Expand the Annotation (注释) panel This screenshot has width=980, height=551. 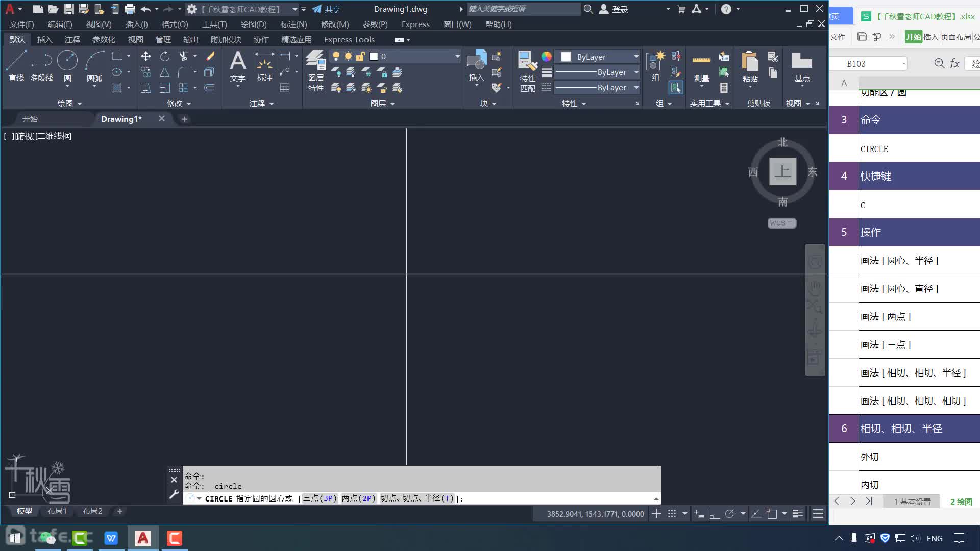click(262, 103)
